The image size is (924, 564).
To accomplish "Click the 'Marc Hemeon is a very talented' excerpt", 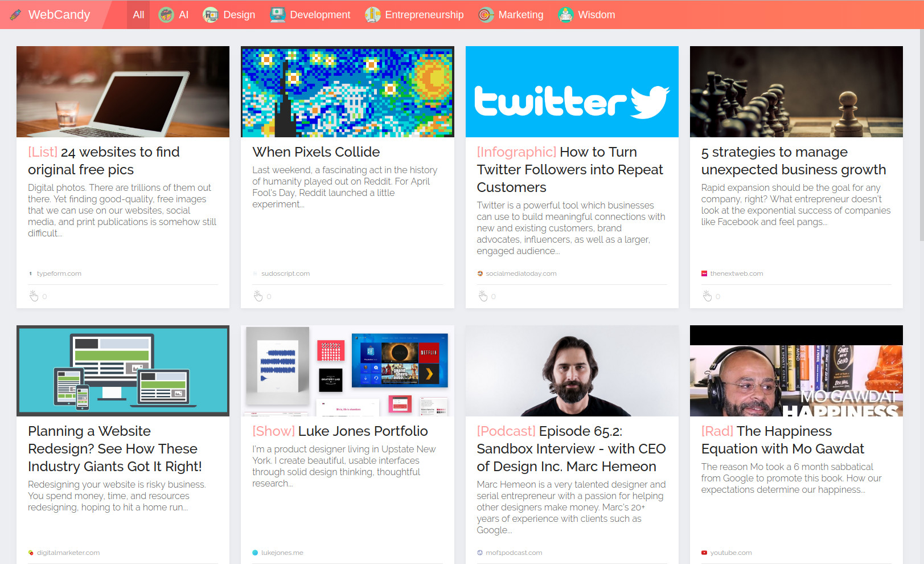I will tap(571, 507).
